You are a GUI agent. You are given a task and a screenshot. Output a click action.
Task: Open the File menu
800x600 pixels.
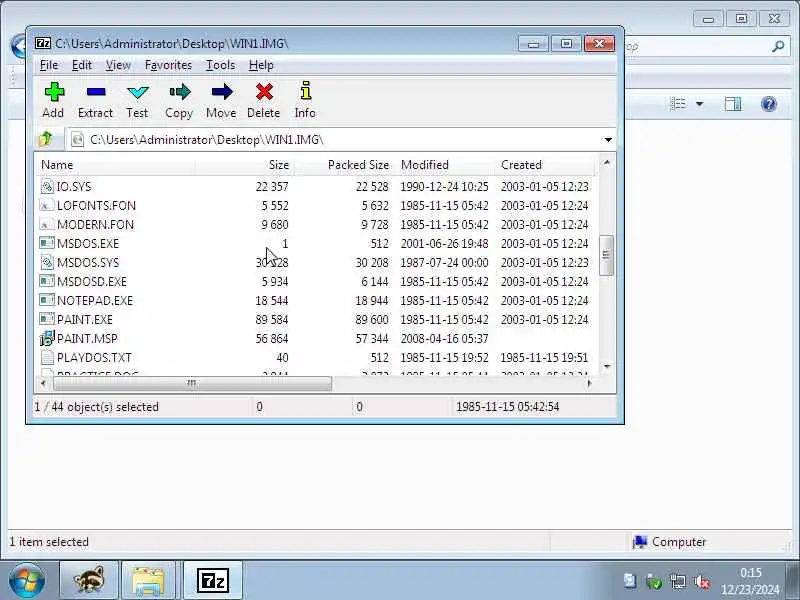(49, 65)
